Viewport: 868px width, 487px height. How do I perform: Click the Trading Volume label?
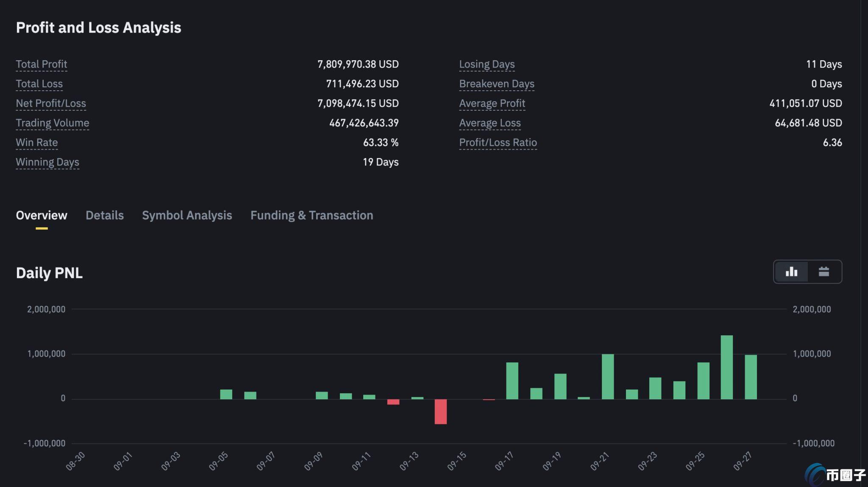point(53,123)
